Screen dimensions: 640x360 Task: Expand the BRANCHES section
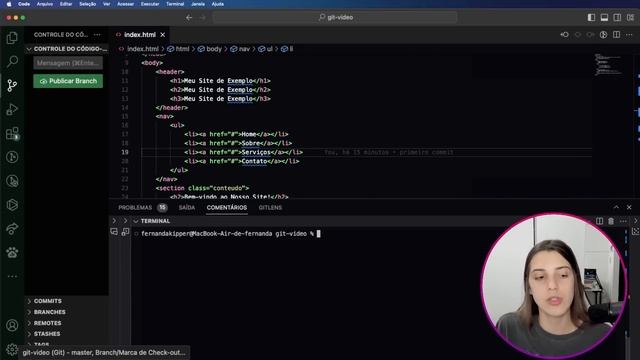click(x=49, y=312)
